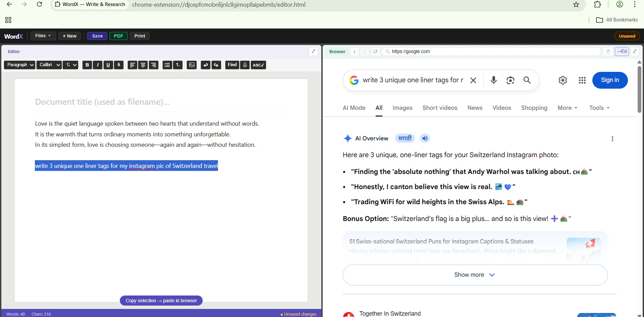This screenshot has width=644, height=317.
Task: Open the Files dropdown menu
Action: click(x=43, y=36)
